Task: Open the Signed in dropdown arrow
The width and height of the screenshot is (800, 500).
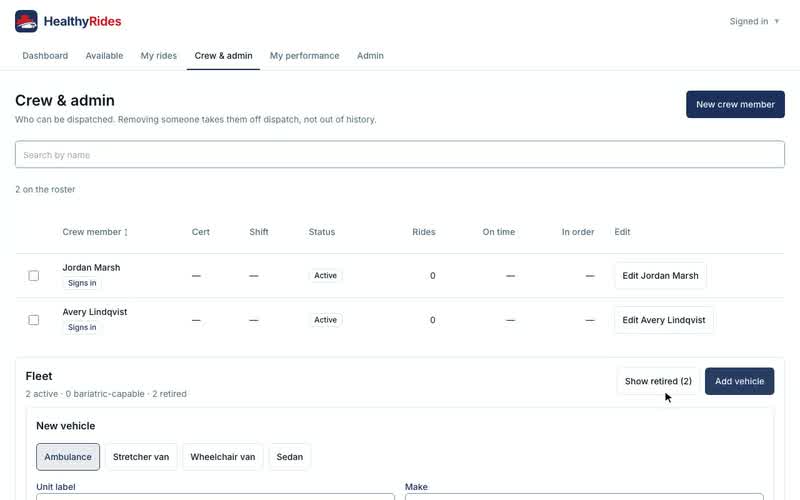Action: [777, 21]
